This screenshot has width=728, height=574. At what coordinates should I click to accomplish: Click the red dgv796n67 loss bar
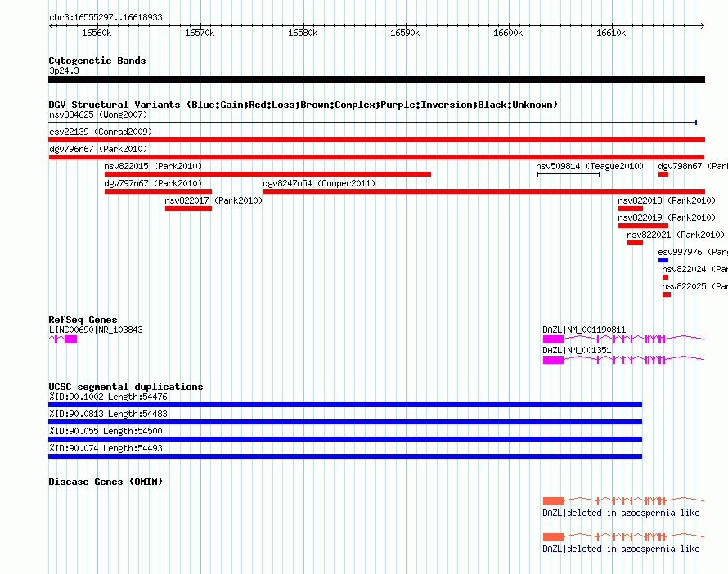376,157
